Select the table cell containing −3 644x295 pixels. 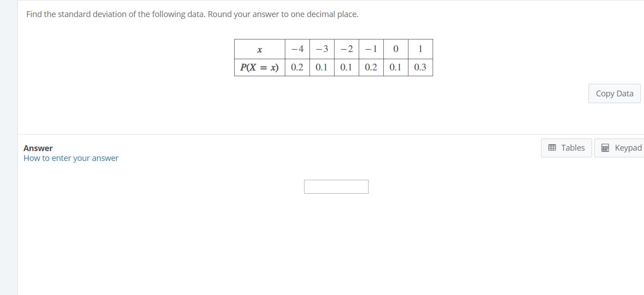coord(322,49)
